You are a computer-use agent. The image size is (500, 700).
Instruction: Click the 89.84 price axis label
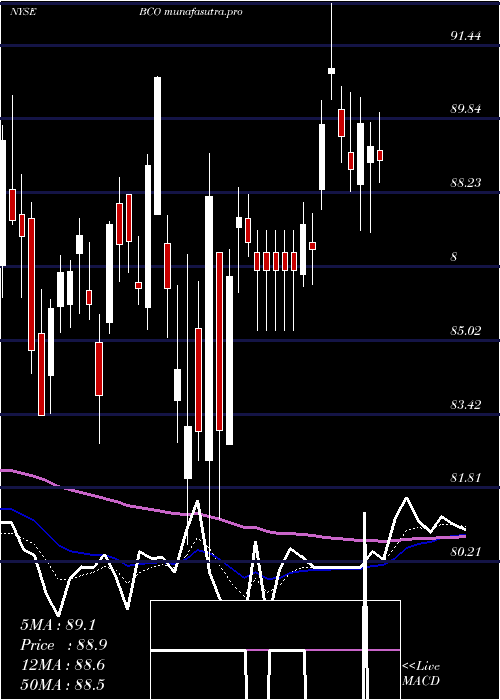(466, 108)
